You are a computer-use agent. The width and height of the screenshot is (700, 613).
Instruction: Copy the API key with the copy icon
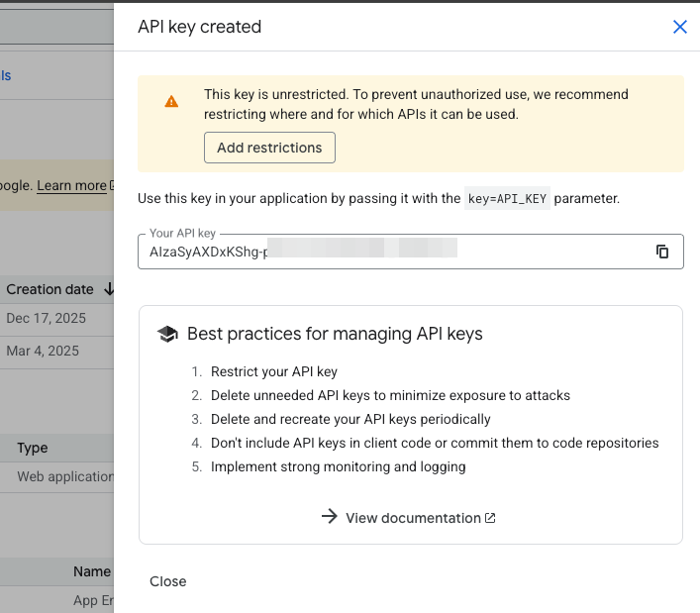pyautogui.click(x=662, y=252)
